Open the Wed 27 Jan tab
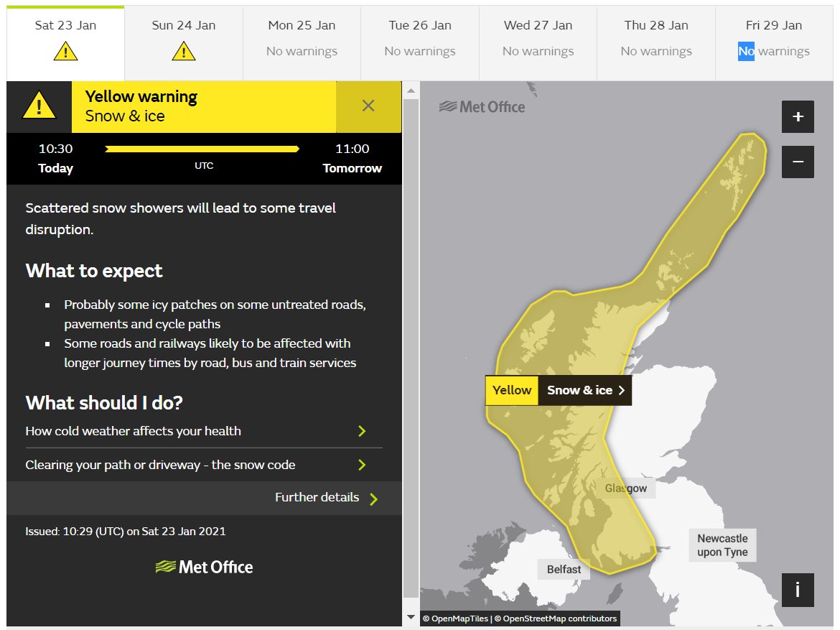The height and width of the screenshot is (630, 840). pos(538,43)
